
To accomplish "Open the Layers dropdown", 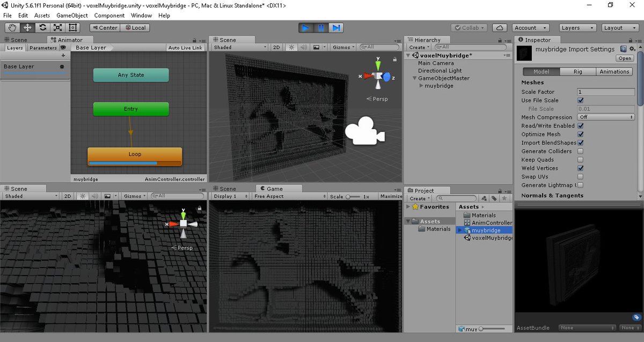I will click(577, 28).
